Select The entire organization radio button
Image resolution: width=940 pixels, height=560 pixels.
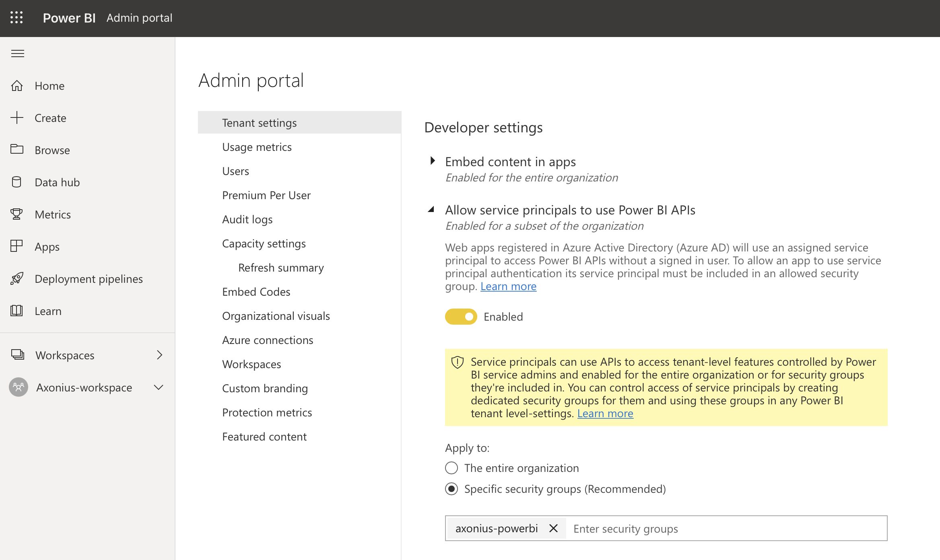pos(451,468)
